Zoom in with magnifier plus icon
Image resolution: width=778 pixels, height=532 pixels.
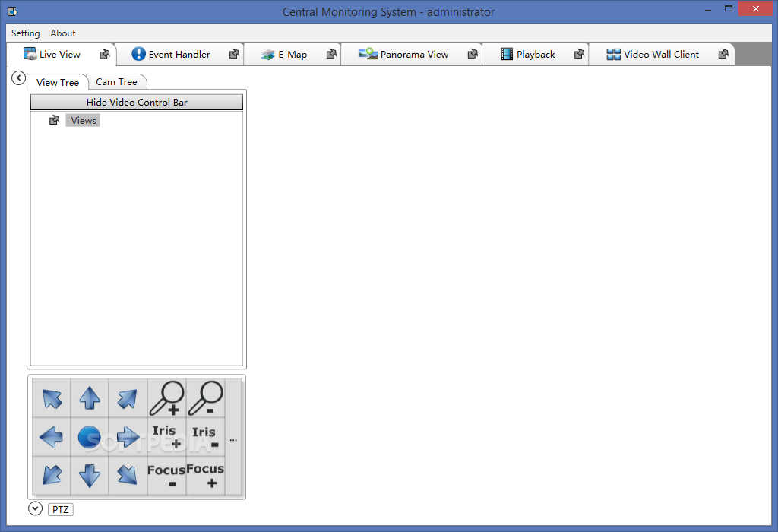[166, 398]
